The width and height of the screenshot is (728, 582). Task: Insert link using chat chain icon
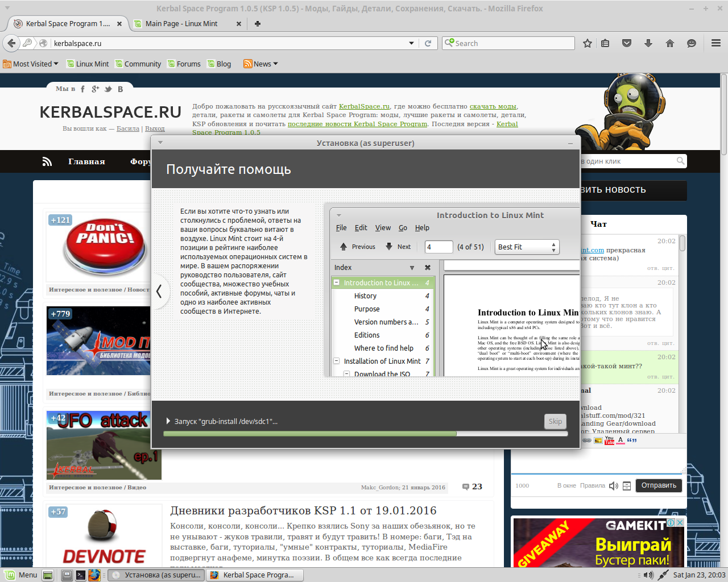tap(586, 440)
